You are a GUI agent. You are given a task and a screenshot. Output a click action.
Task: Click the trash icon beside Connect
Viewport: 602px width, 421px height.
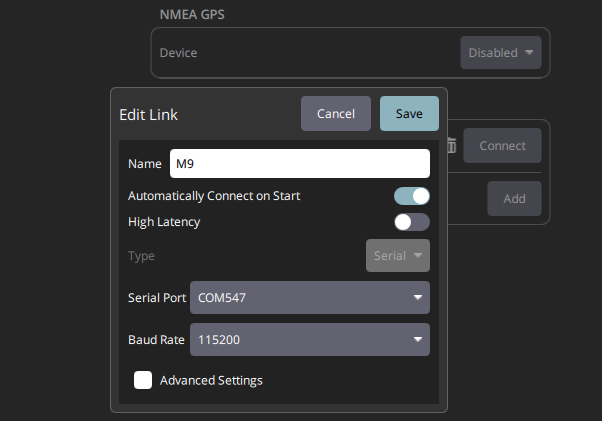pyautogui.click(x=452, y=146)
